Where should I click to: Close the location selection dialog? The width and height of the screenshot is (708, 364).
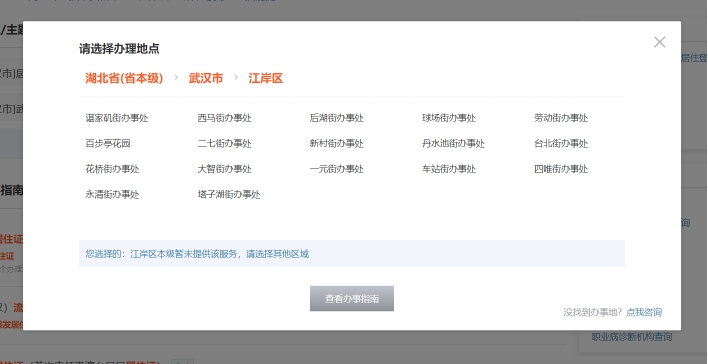coord(659,42)
